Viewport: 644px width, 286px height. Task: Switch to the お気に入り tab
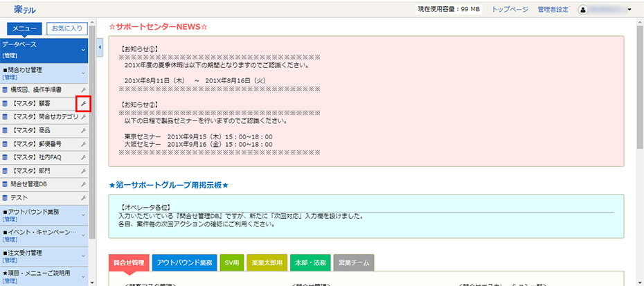pos(66,29)
